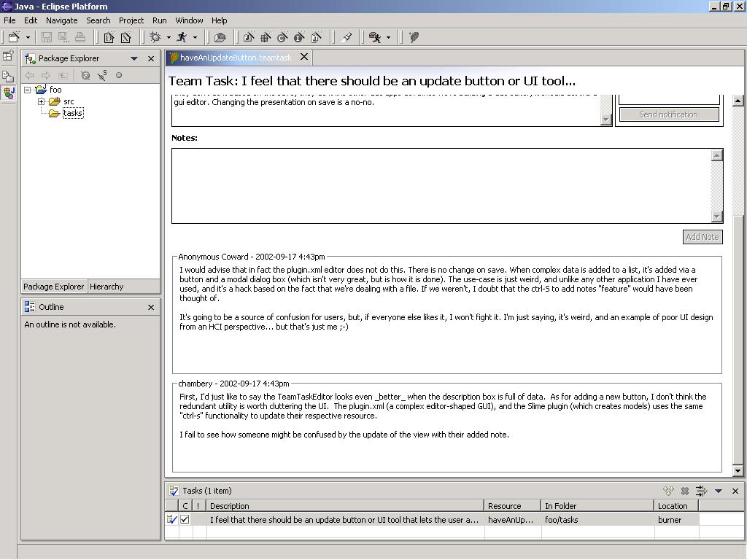Open the Window menu

(x=189, y=20)
